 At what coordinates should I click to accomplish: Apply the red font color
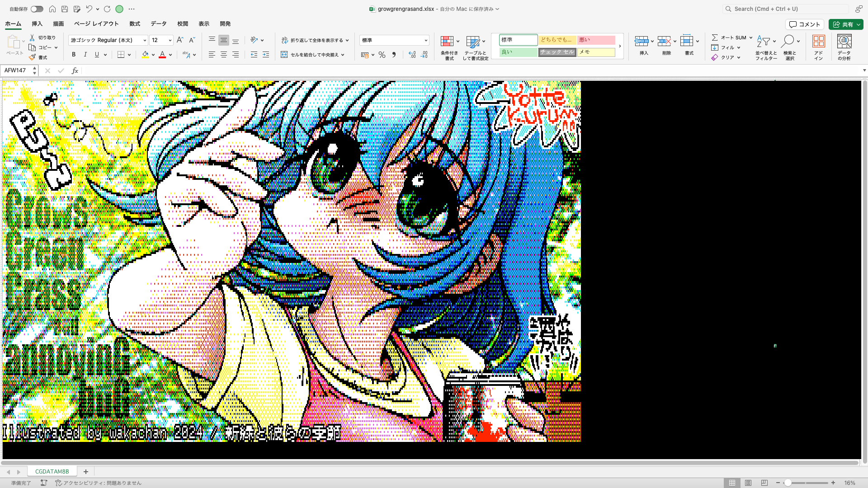pyautogui.click(x=162, y=55)
